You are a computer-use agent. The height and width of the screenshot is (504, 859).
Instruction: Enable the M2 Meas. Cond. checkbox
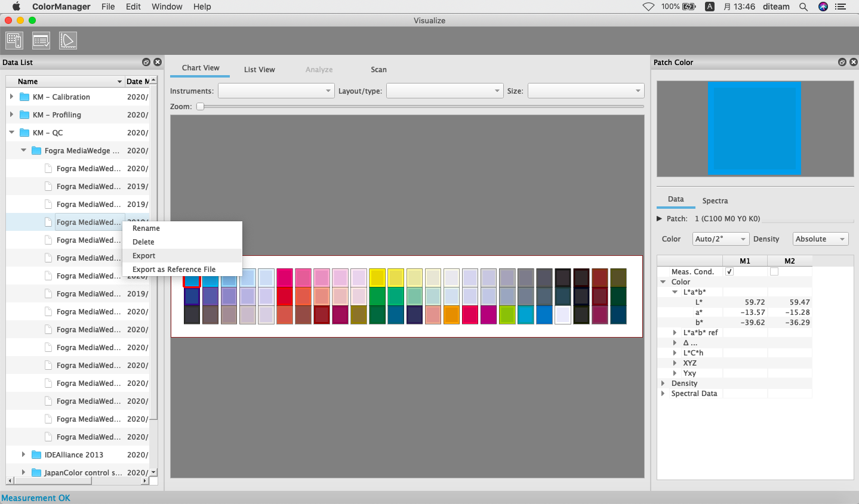[774, 271]
